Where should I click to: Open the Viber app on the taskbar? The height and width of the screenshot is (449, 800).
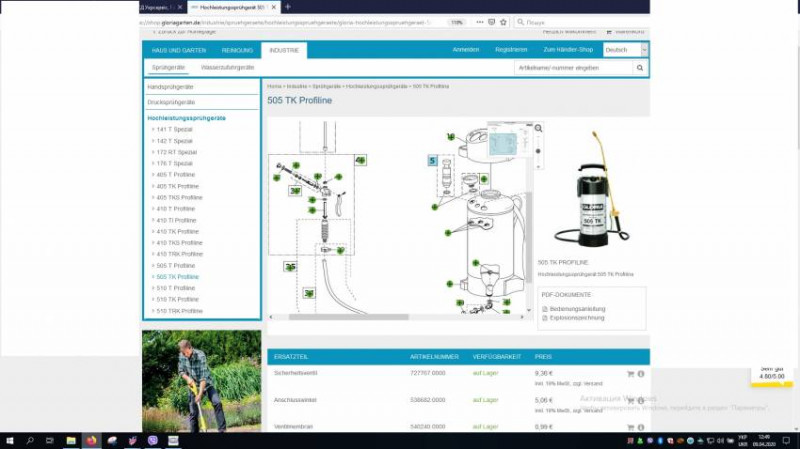tap(153, 440)
